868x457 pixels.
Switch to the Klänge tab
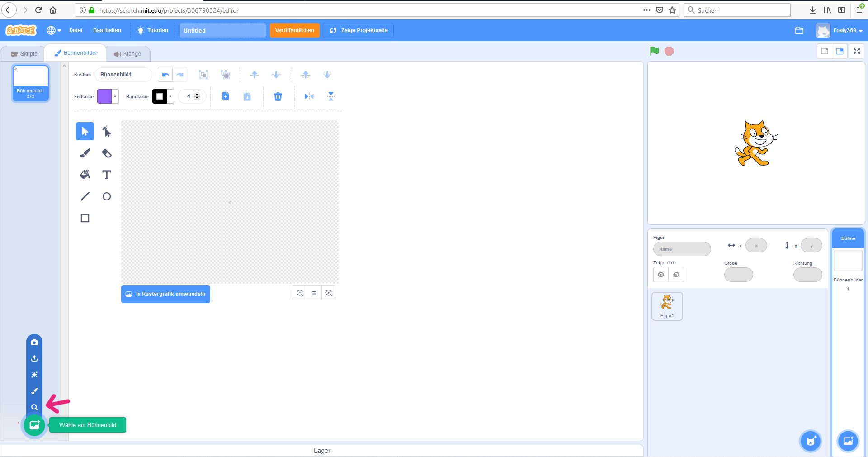pos(128,54)
